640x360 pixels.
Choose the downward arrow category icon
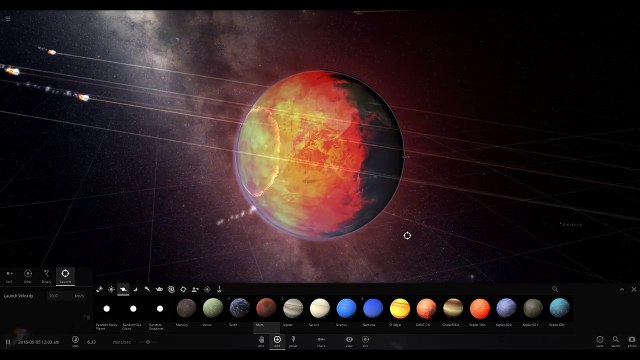click(219, 289)
